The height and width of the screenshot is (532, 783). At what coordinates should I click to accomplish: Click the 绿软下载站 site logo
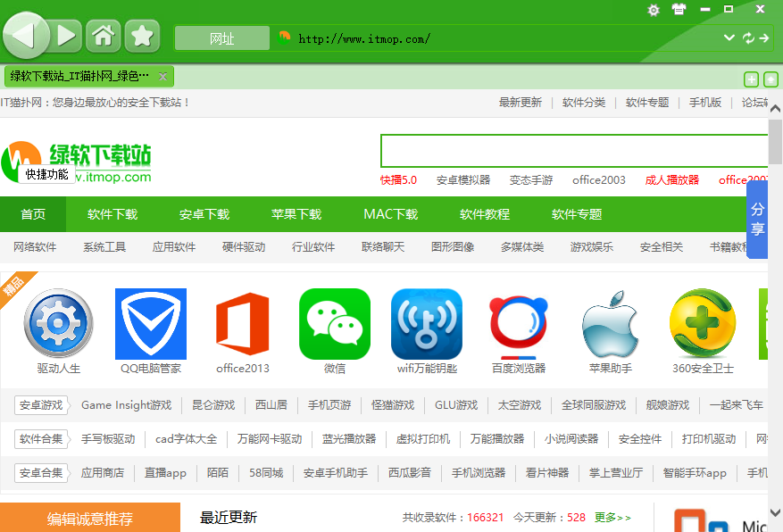76,162
